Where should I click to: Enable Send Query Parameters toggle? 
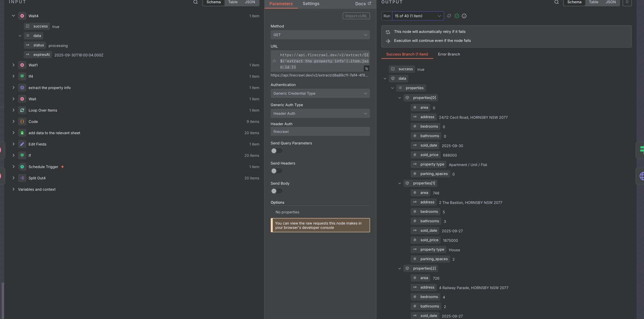276,151
